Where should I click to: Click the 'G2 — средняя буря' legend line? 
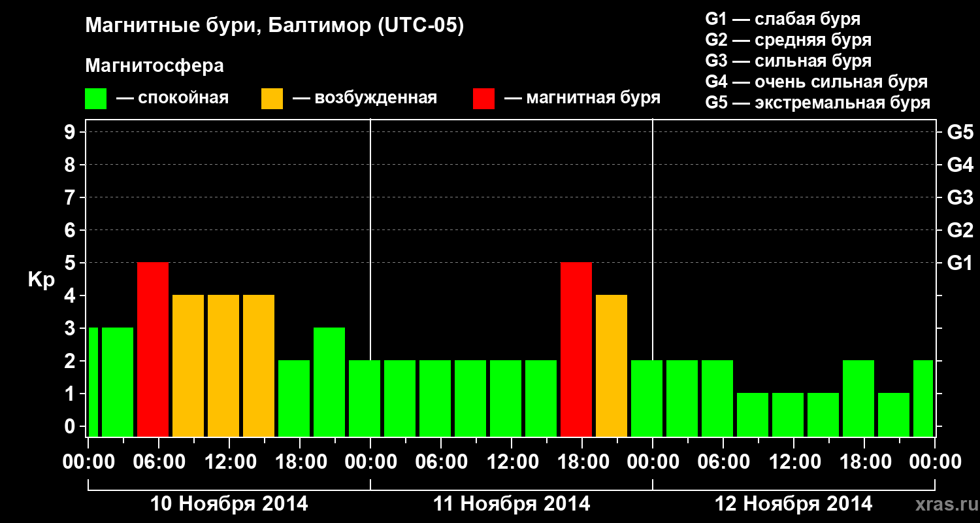coord(788,40)
